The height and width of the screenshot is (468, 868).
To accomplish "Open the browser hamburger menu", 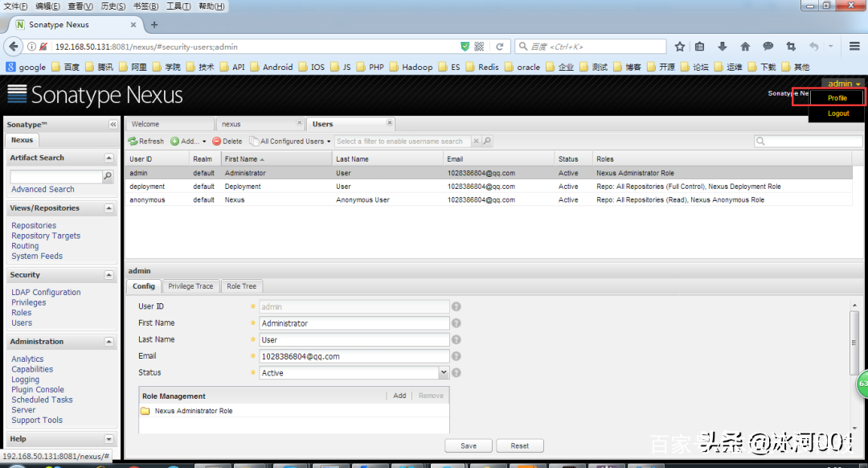I will pyautogui.click(x=854, y=47).
